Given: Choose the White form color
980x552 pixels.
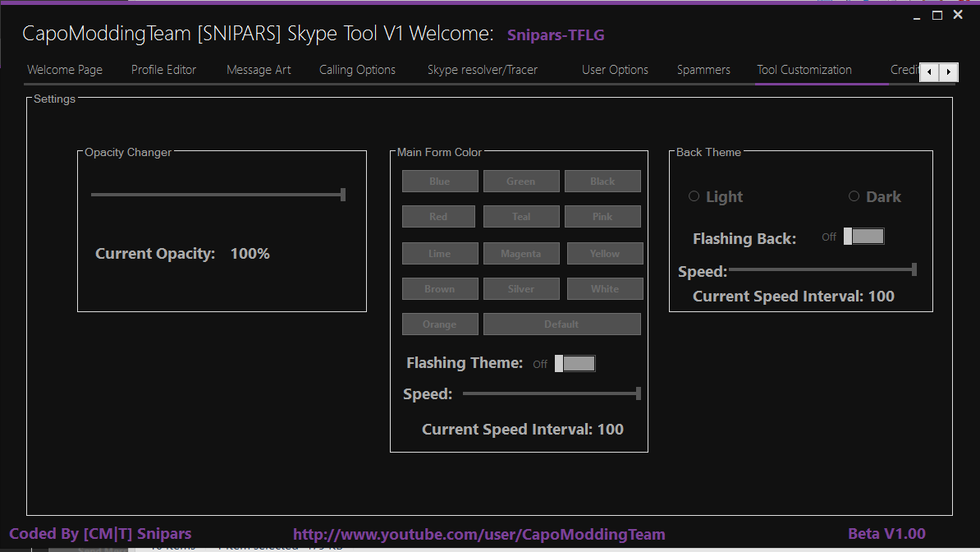Looking at the screenshot, I should [605, 289].
